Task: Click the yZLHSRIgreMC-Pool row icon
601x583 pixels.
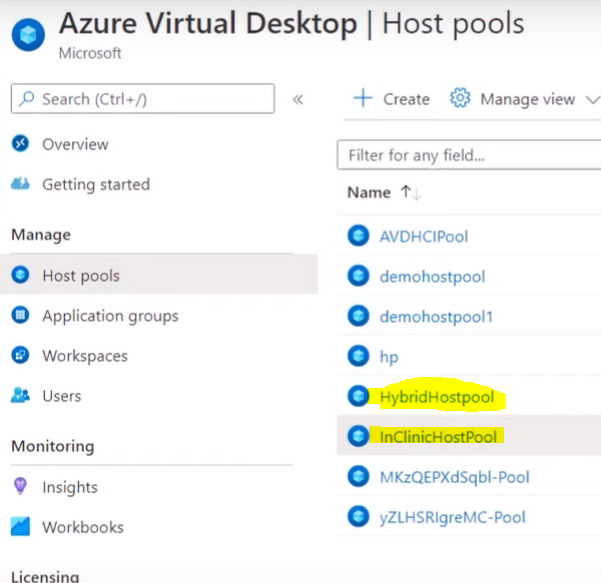Action: coord(358,516)
